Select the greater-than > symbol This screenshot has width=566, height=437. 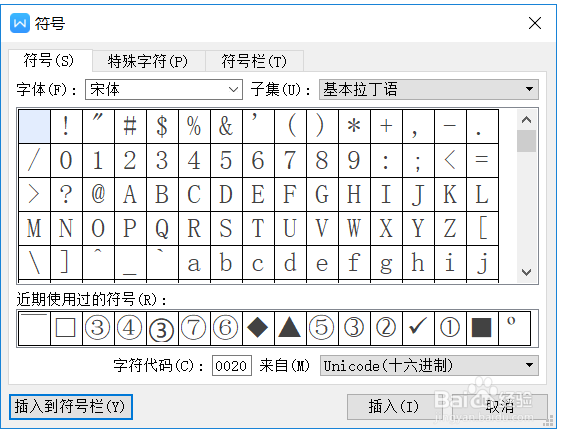[34, 195]
